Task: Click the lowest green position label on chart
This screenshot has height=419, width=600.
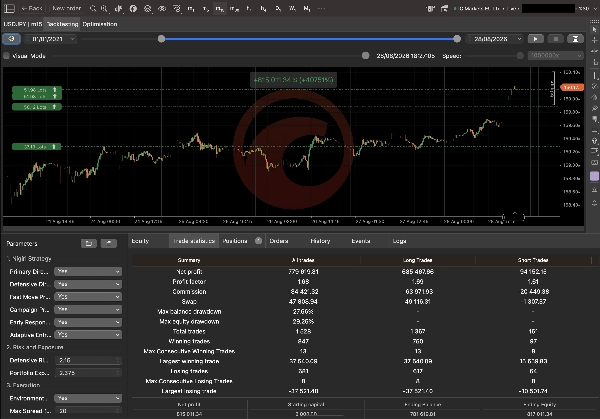Action: click(37, 147)
